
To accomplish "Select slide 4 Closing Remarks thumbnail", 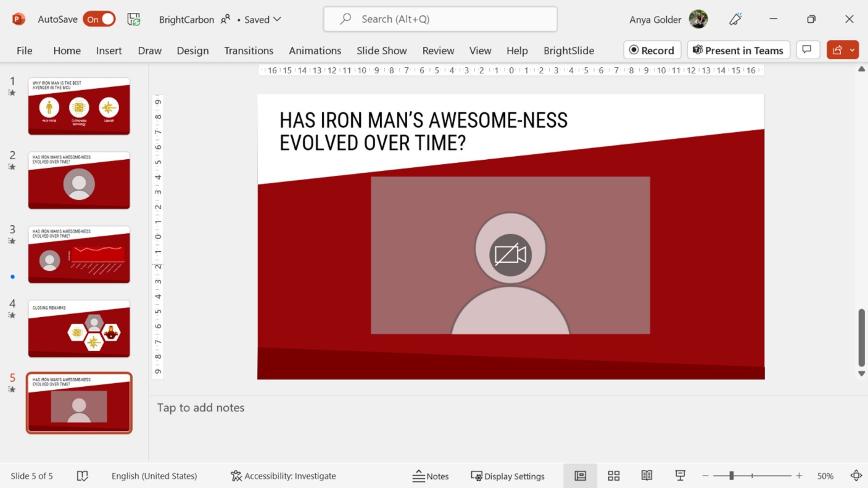I will click(x=79, y=328).
